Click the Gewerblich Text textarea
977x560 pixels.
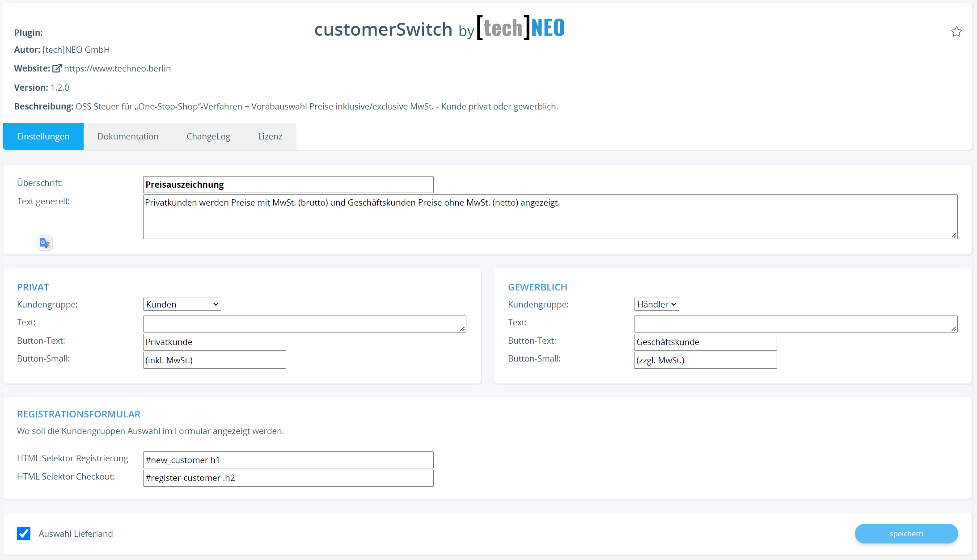pos(795,324)
